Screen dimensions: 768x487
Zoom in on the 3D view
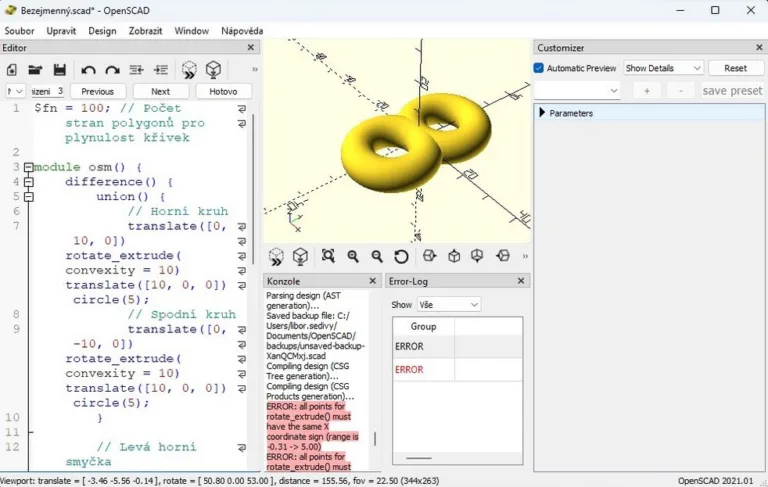coord(353,256)
